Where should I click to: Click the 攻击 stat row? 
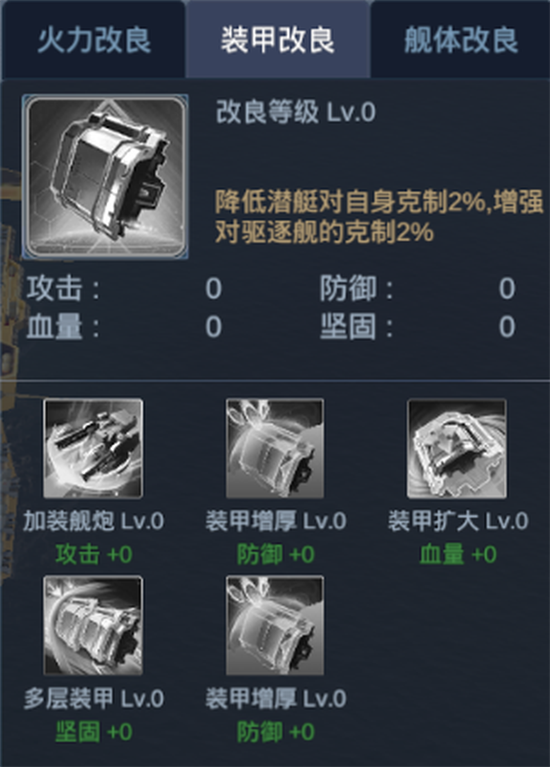click(x=124, y=288)
